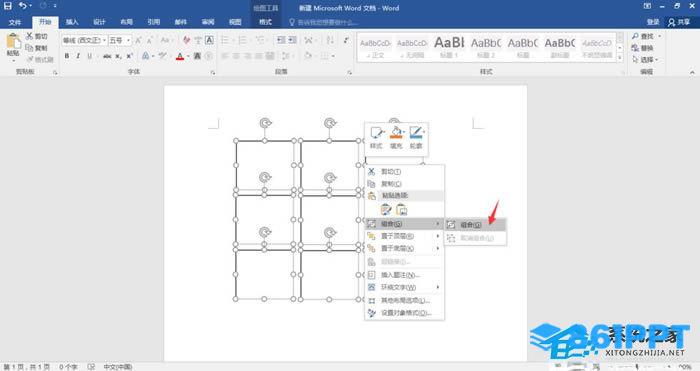Expand the styles gallery arrow

(x=620, y=58)
